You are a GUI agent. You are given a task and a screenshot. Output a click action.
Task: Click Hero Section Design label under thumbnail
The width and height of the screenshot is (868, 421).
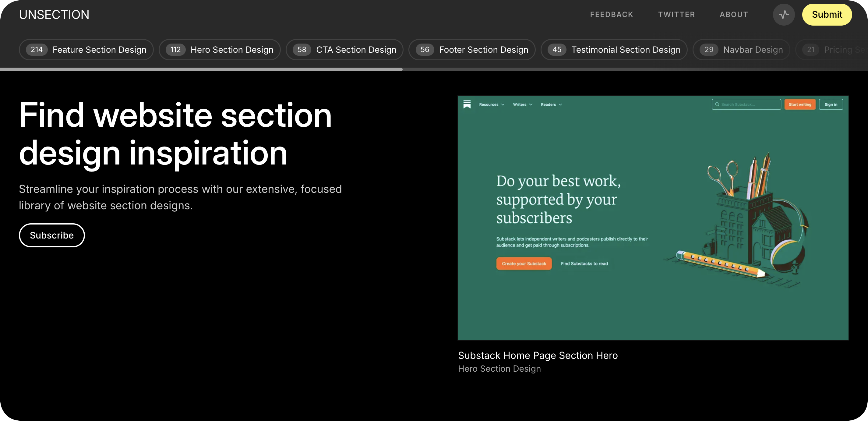pos(499,368)
